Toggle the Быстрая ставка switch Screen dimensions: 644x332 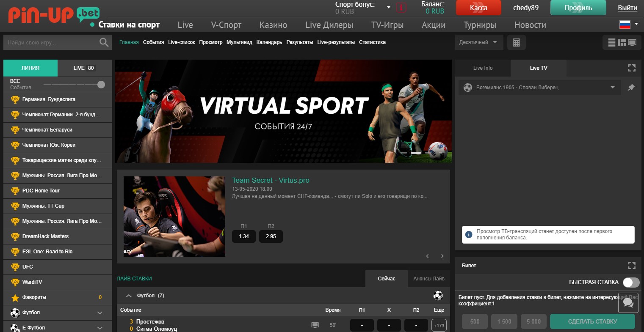631,283
